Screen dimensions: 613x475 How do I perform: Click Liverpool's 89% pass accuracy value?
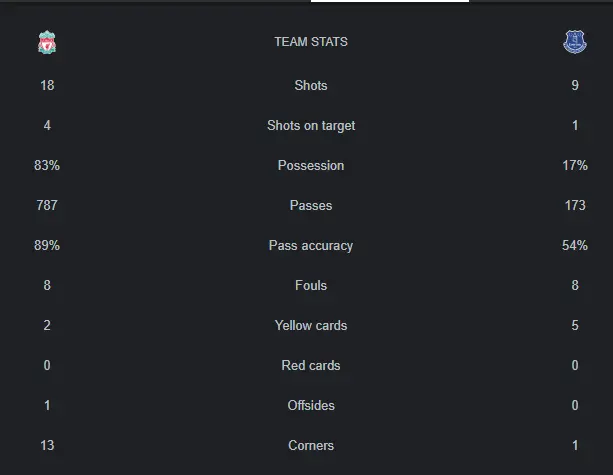click(47, 246)
